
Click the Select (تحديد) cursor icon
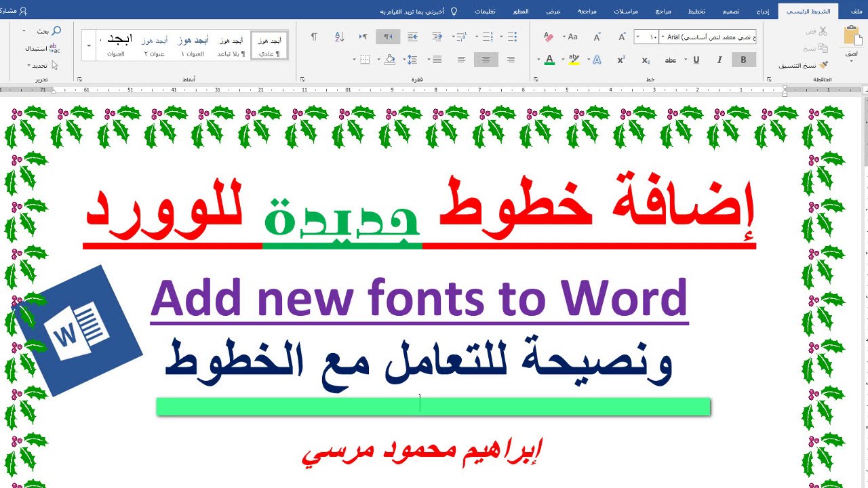[55, 65]
